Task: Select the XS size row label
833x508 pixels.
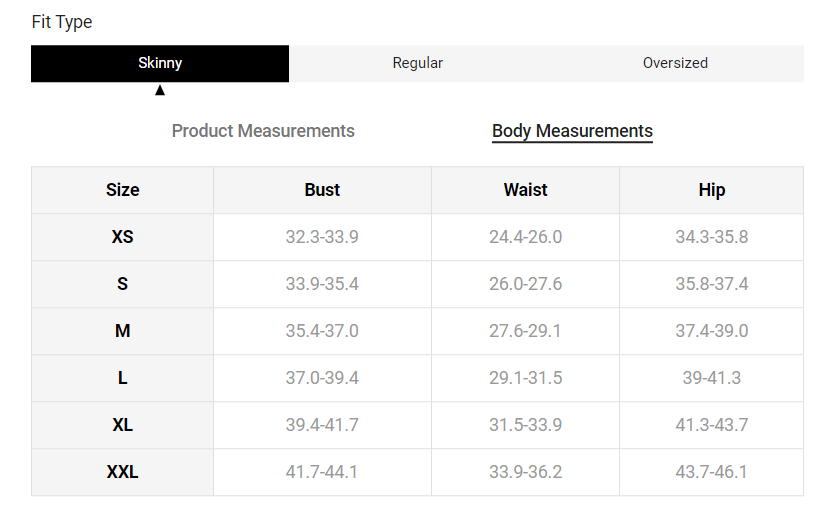Action: pos(122,237)
